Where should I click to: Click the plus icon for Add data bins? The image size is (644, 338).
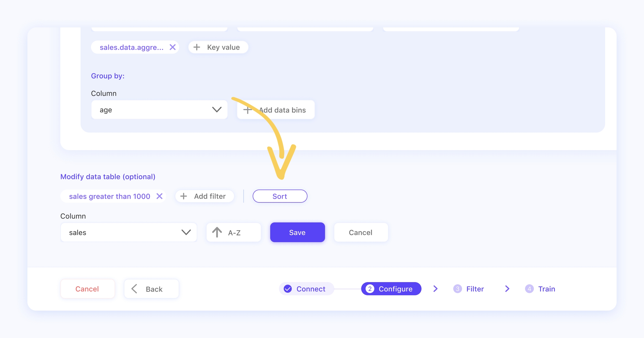[x=247, y=110]
